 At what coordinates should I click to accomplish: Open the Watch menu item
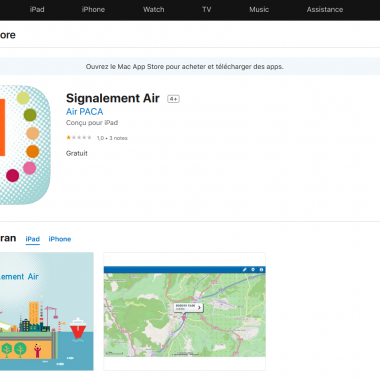154,9
